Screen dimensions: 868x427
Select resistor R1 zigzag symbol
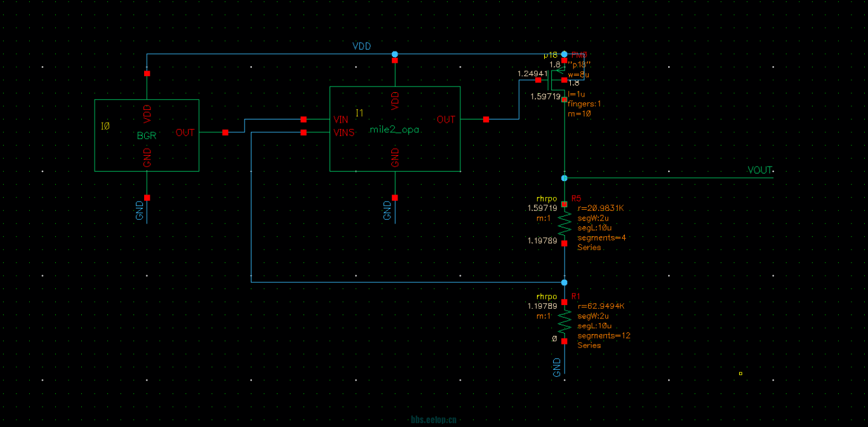point(564,322)
